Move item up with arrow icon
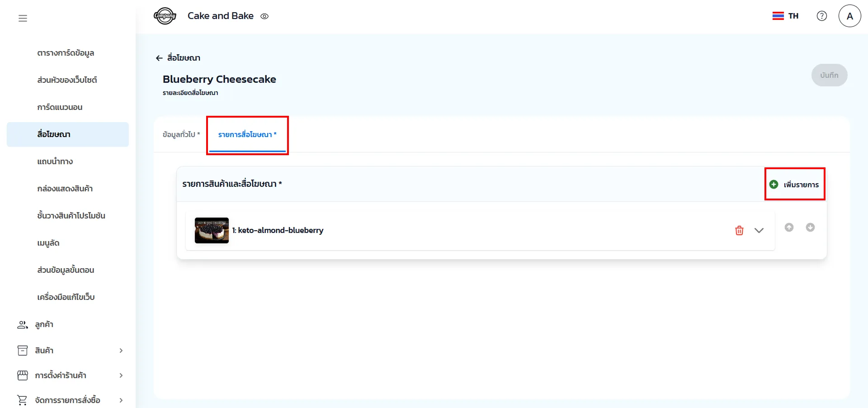The image size is (868, 408). click(x=789, y=227)
